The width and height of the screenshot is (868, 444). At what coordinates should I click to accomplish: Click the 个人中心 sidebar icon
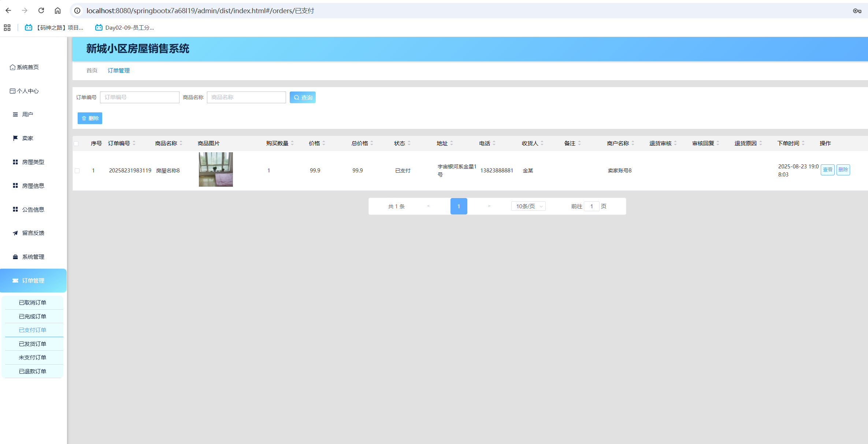coord(12,91)
